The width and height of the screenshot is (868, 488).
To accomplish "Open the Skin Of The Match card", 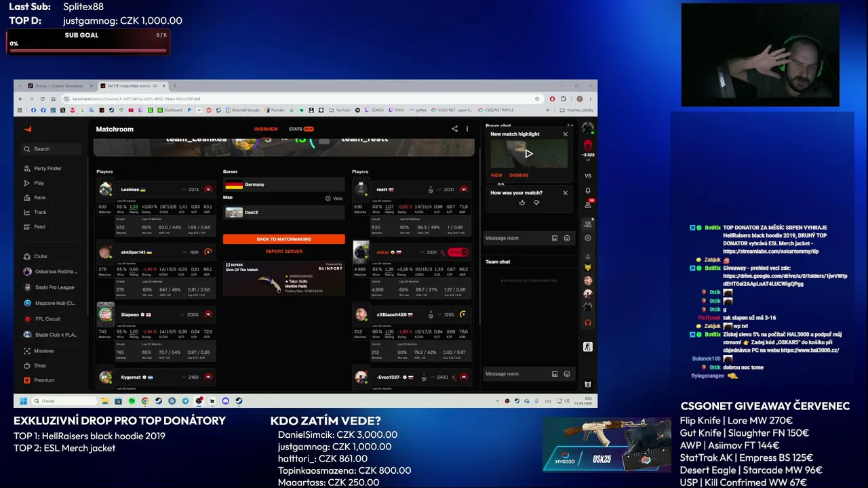I will click(283, 278).
